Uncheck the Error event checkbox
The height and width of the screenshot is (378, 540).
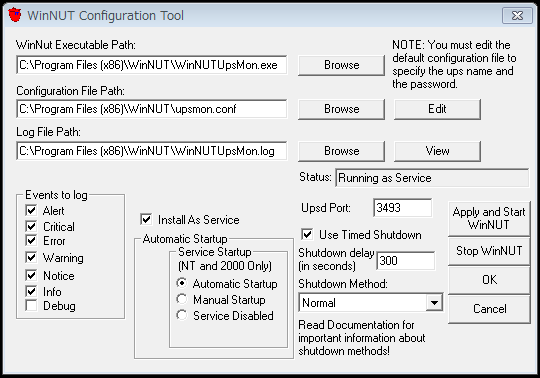coord(31,240)
